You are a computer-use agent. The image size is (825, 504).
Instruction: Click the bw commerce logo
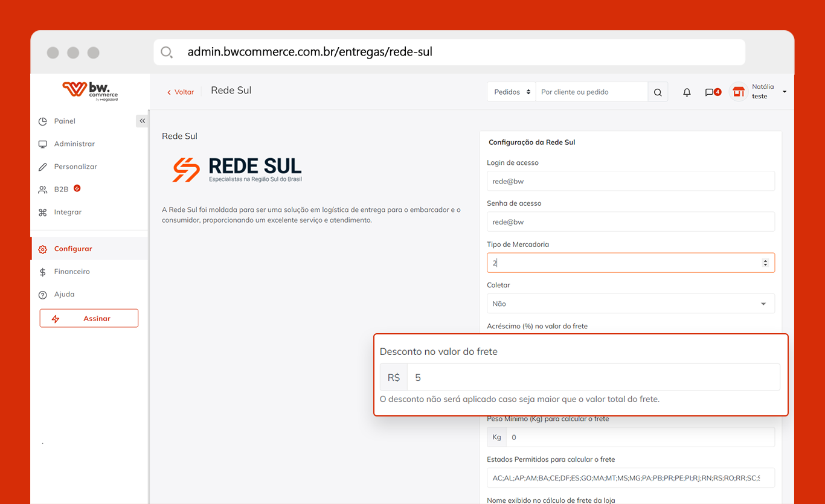click(90, 91)
